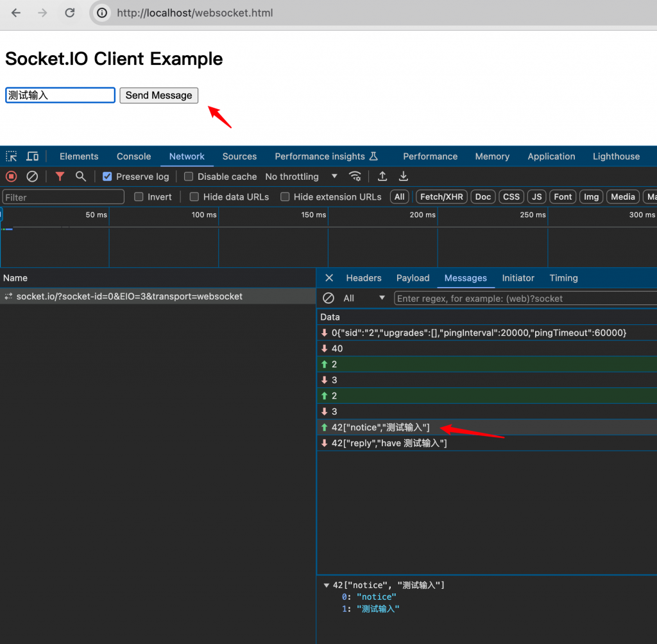Click the import HAR upload icon
657x644 pixels.
(382, 177)
